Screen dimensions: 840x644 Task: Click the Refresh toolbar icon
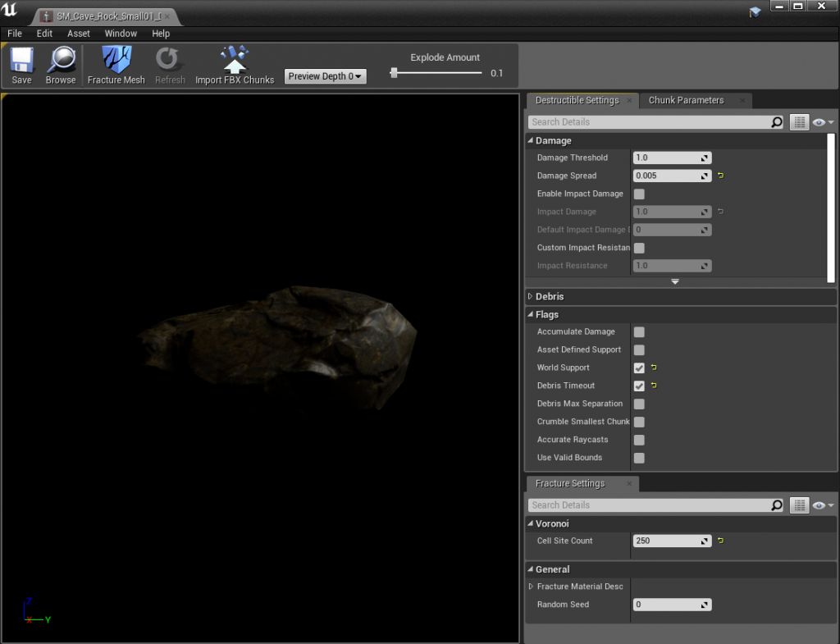(x=167, y=59)
